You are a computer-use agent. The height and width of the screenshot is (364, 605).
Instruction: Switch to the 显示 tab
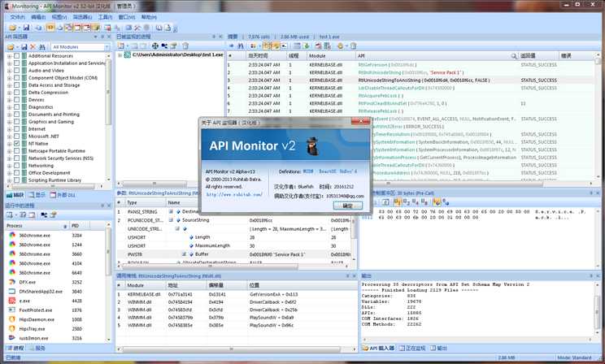37,195
